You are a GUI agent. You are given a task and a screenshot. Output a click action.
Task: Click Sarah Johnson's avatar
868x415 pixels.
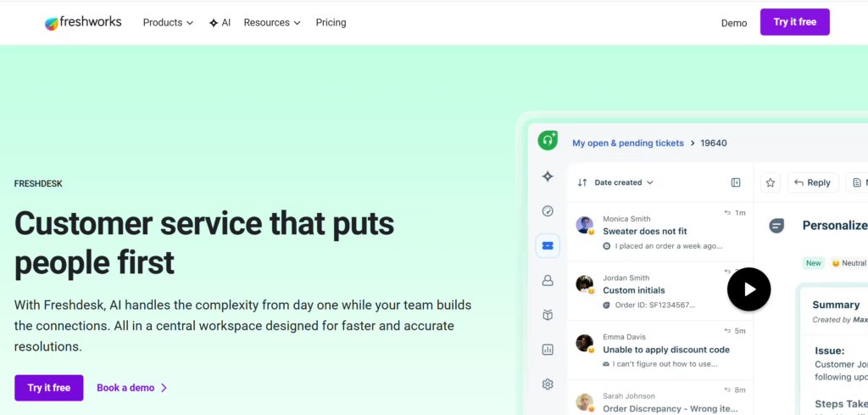click(x=585, y=402)
